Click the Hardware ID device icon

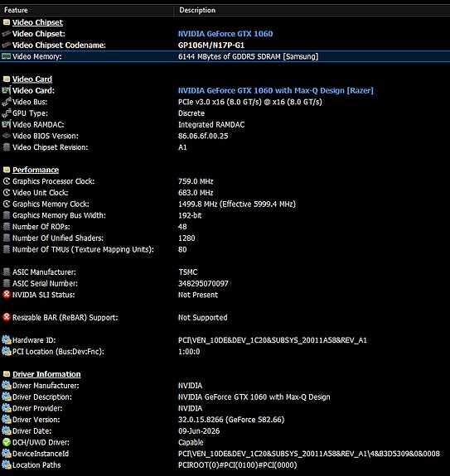coord(7,340)
